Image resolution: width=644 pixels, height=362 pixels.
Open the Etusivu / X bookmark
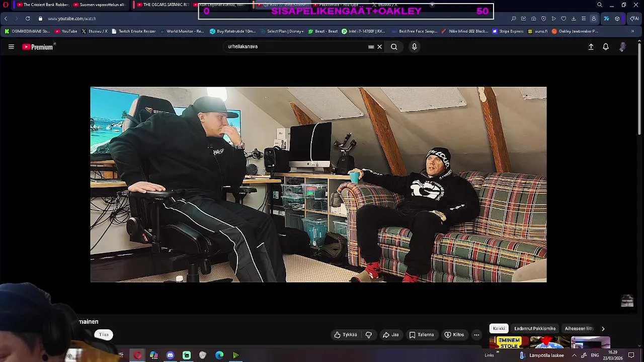pyautogui.click(x=94, y=31)
